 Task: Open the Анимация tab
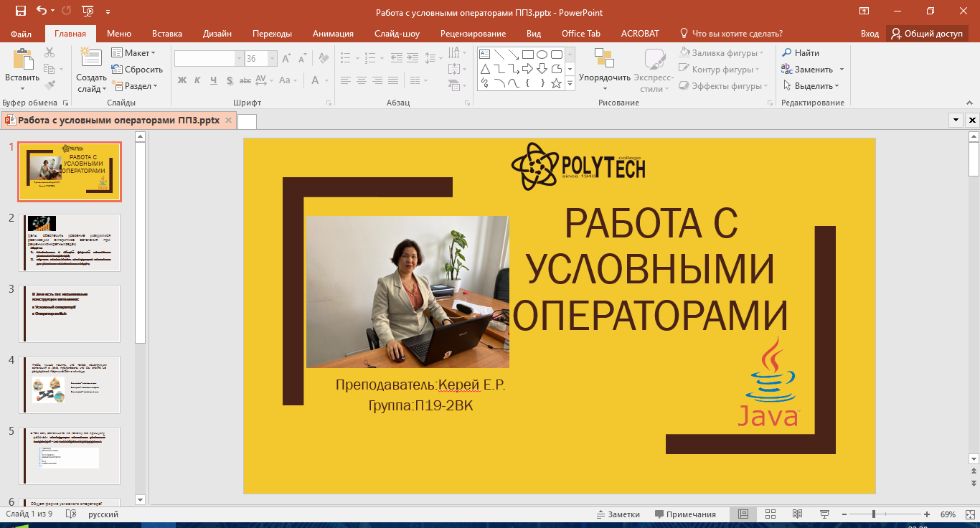coord(333,34)
